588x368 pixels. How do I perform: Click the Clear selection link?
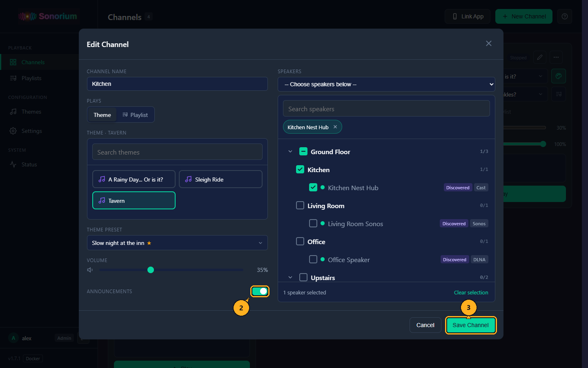pyautogui.click(x=471, y=292)
